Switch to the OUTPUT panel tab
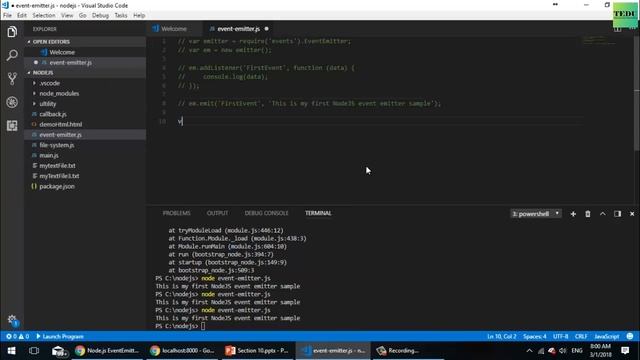The height and width of the screenshot is (360, 640). click(x=217, y=213)
